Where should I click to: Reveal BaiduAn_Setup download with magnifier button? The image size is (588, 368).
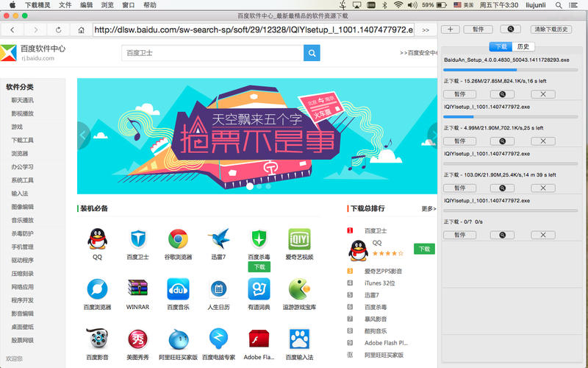[502, 94]
